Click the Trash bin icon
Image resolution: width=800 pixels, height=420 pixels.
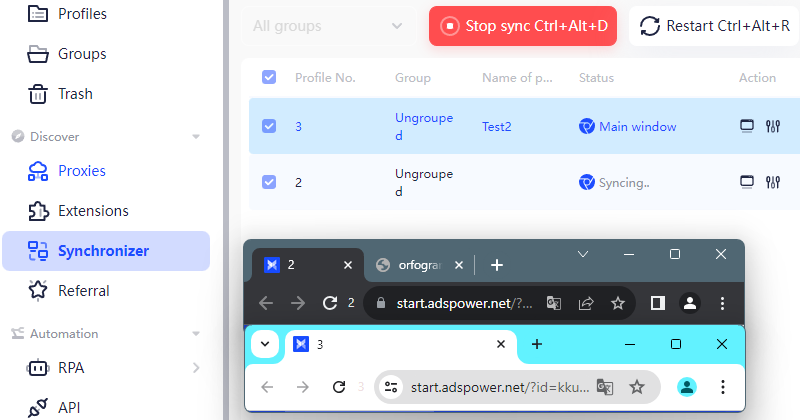coord(38,94)
